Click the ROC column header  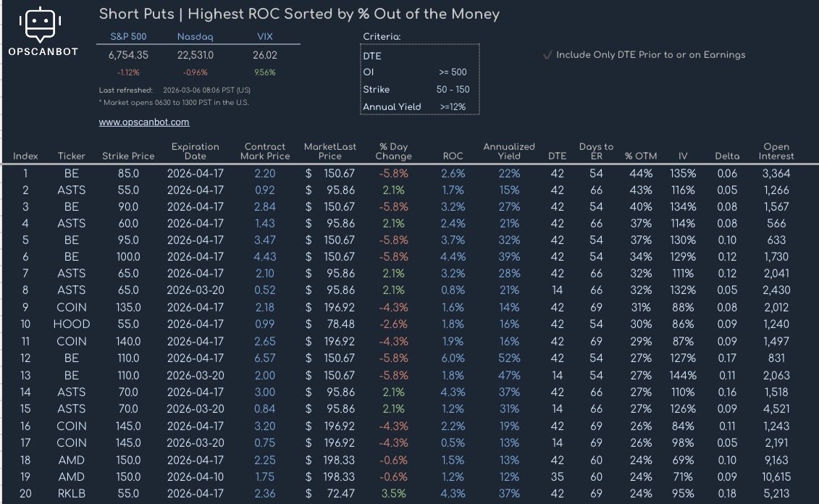[x=453, y=156]
